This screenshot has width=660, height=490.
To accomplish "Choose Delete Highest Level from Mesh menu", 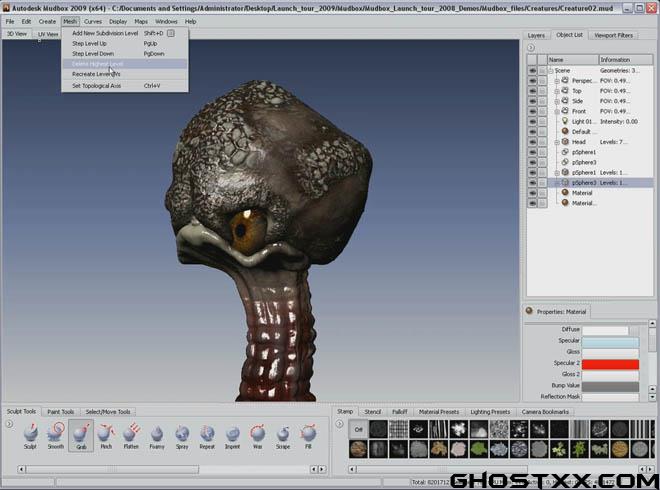I will [125, 64].
